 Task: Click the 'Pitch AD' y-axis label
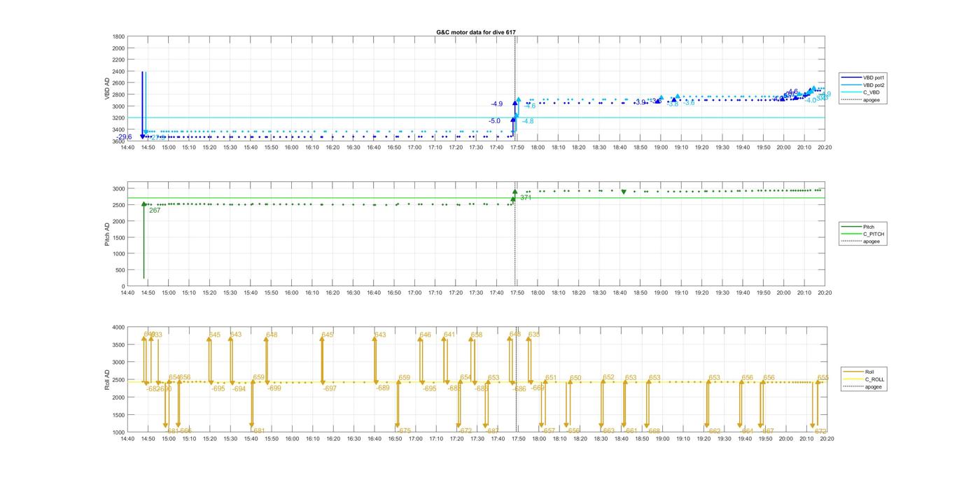point(108,235)
